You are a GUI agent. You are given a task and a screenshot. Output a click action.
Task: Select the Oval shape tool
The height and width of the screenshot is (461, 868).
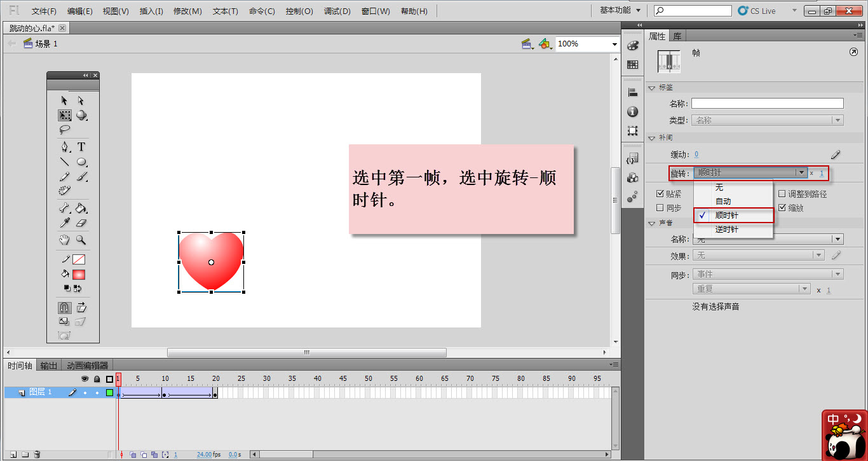81,162
